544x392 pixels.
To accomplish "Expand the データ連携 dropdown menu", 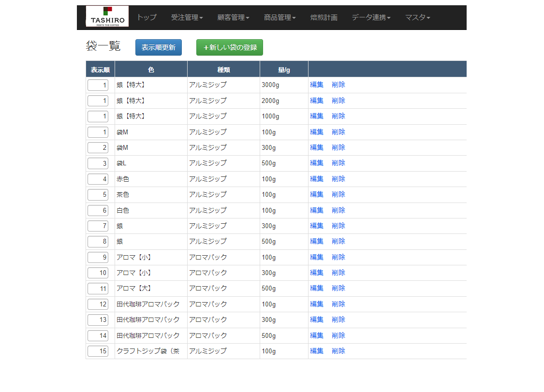I will tap(371, 17).
